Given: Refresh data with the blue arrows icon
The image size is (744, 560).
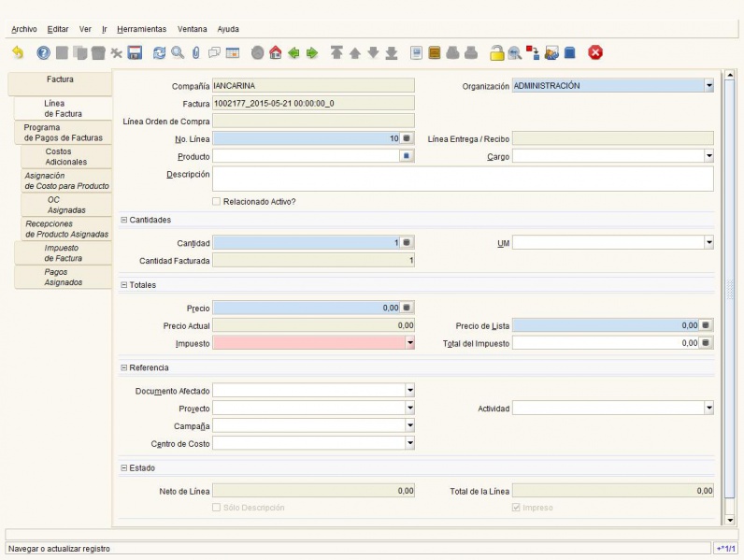Looking at the screenshot, I should pos(160,52).
